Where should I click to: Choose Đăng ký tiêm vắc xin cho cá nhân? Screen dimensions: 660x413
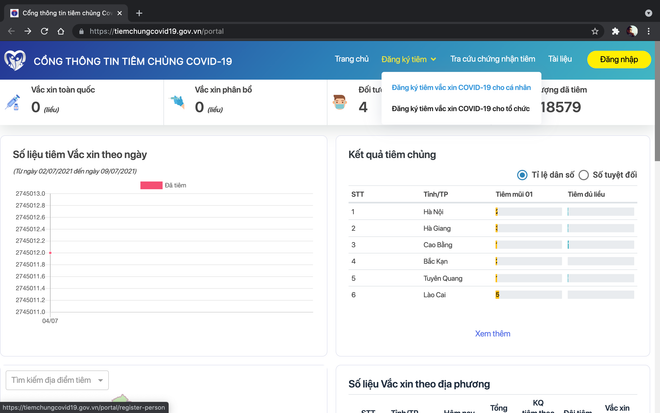pos(460,88)
